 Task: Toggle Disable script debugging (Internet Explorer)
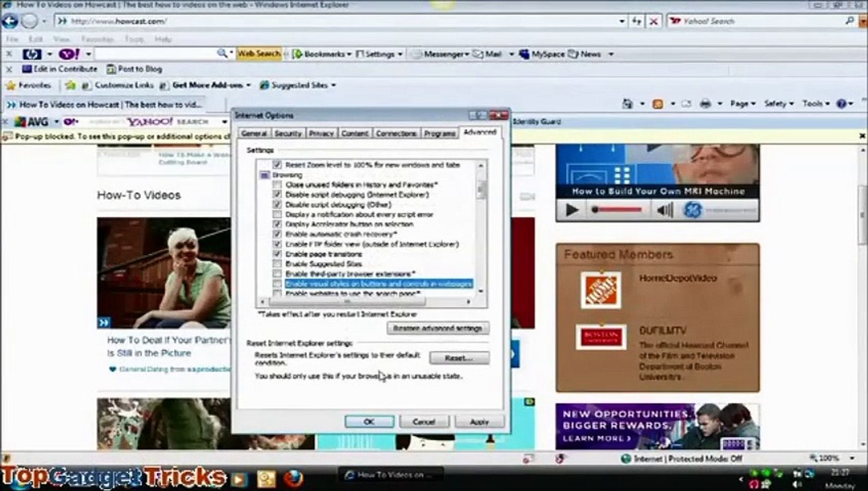[x=277, y=194]
